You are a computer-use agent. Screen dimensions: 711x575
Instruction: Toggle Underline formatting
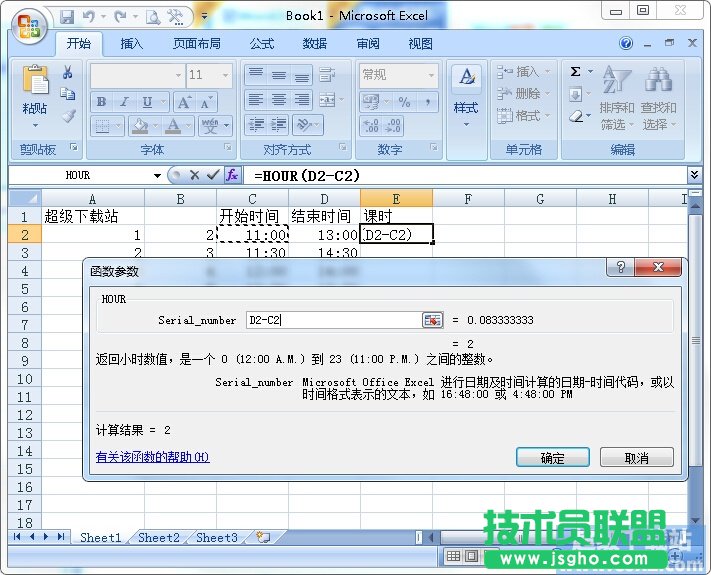(x=148, y=102)
